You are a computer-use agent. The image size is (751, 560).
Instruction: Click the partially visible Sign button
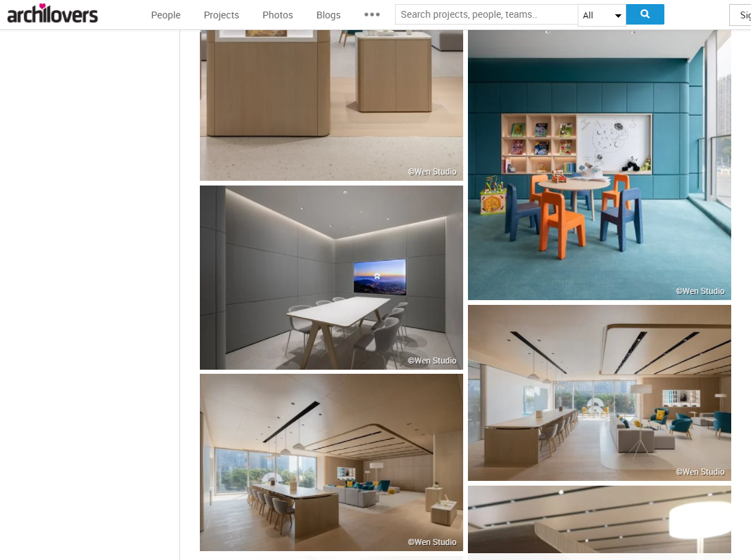pyautogui.click(x=741, y=15)
